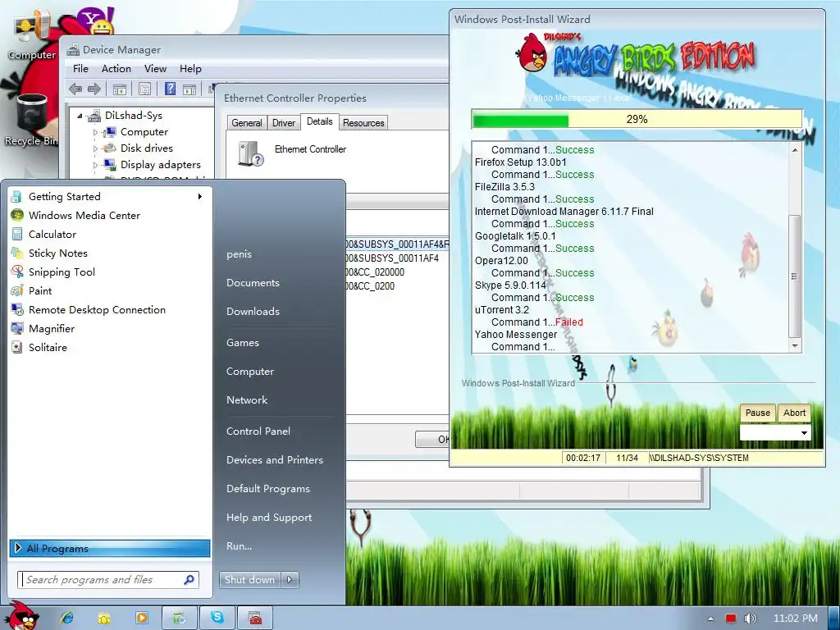Open Default Programs link
This screenshot has height=630, width=840.
(268, 489)
